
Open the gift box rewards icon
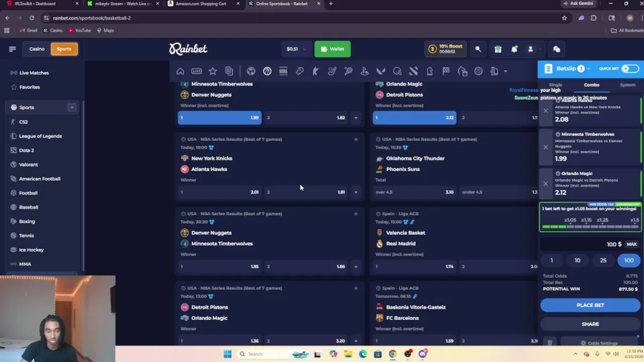pyautogui.click(x=498, y=49)
